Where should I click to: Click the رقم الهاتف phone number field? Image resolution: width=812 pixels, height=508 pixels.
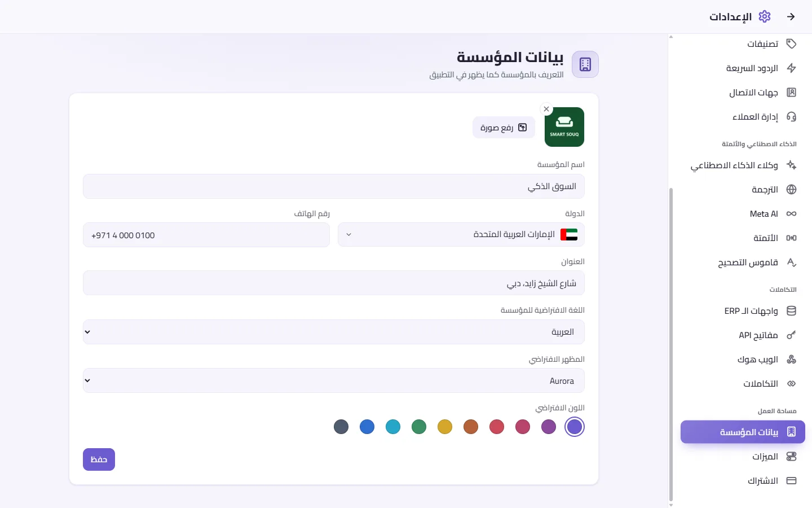click(x=206, y=235)
